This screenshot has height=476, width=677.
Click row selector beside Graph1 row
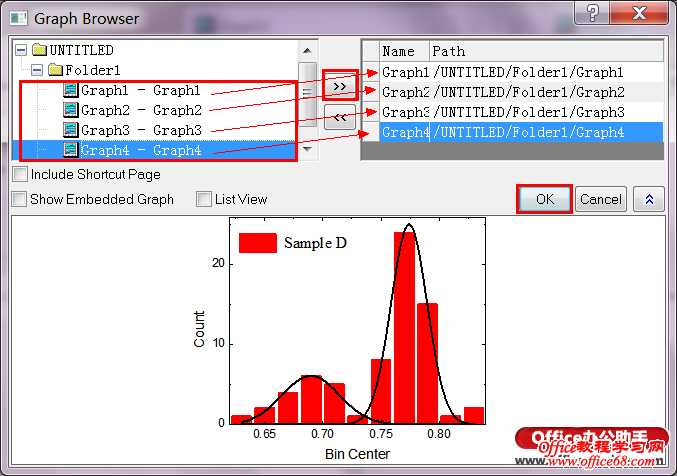pos(371,72)
